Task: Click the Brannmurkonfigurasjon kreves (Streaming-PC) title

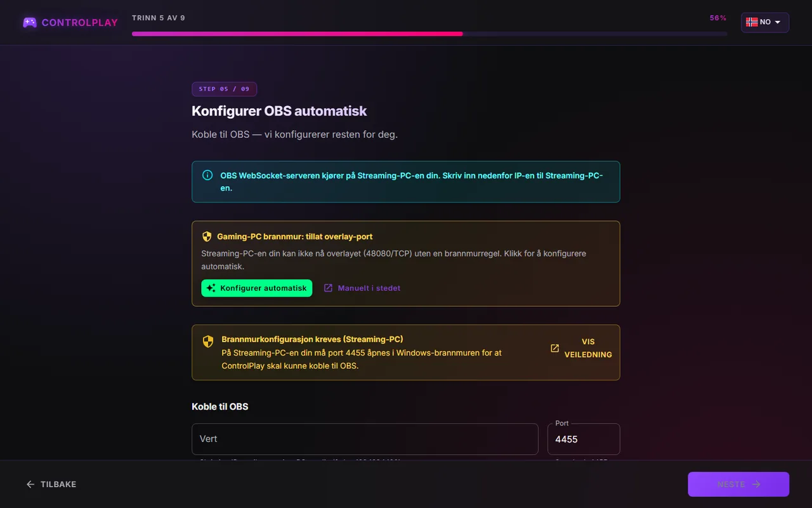Action: coord(312,339)
